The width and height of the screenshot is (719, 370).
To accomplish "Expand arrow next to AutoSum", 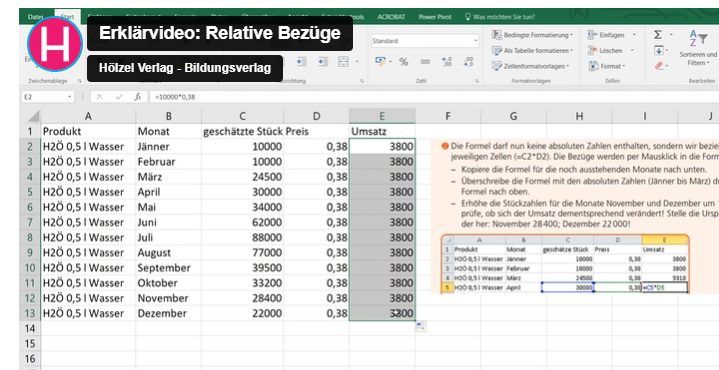I will [x=671, y=35].
